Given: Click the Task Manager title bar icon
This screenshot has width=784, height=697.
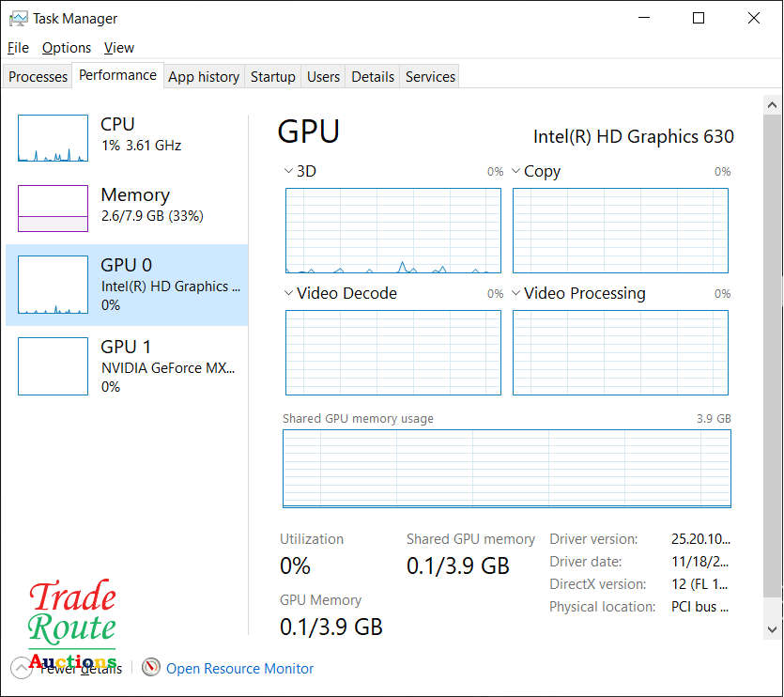Looking at the screenshot, I should click(18, 19).
